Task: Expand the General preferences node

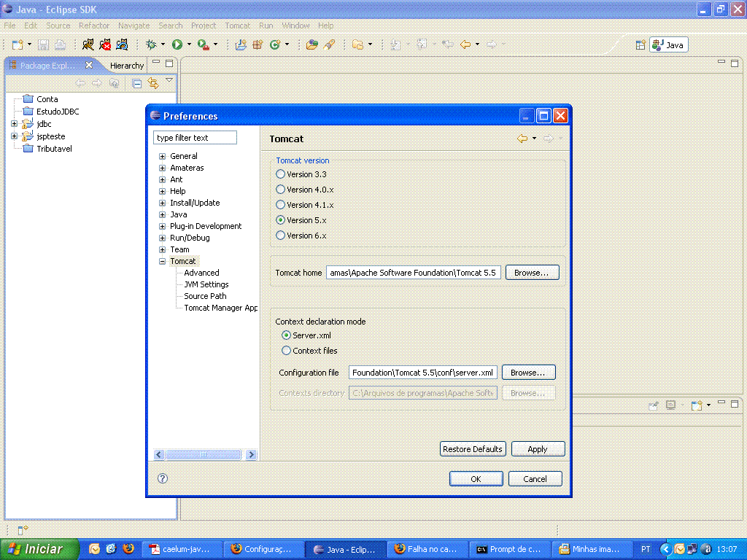Action: [163, 156]
